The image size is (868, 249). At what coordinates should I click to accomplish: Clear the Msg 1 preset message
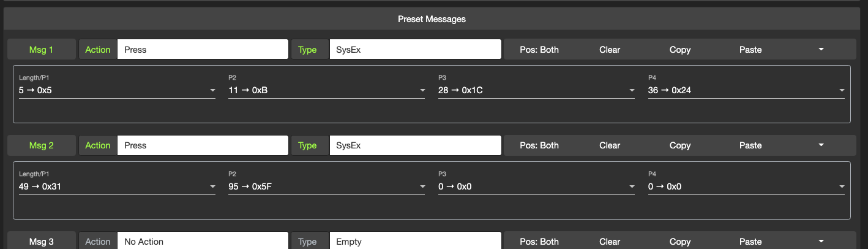[x=610, y=50]
